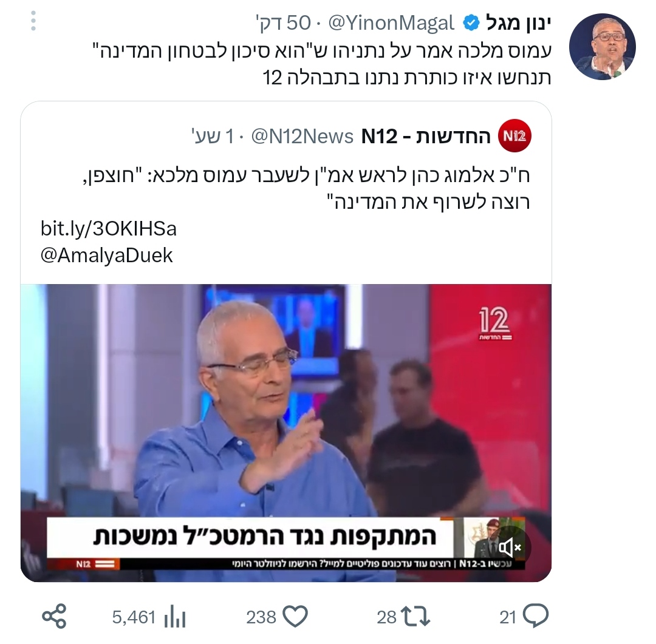The image size is (656, 644).
Task: Click the reply speech bubble icon
Action: click(536, 617)
